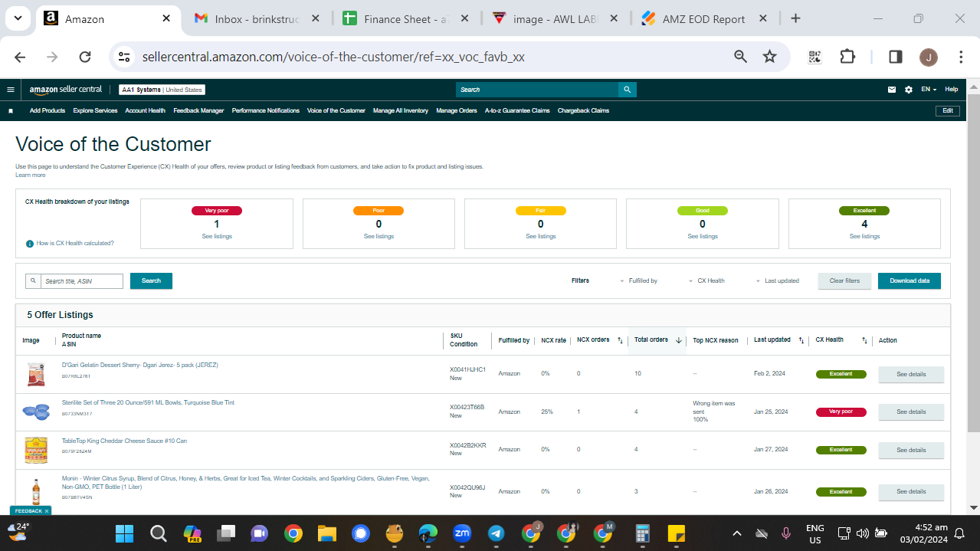
Task: Reload the page with the refresh icon
Action: 85,57
